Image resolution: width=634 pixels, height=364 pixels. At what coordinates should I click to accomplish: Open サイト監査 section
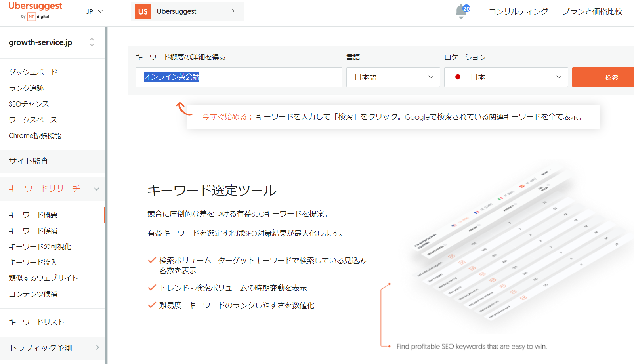tap(53, 161)
